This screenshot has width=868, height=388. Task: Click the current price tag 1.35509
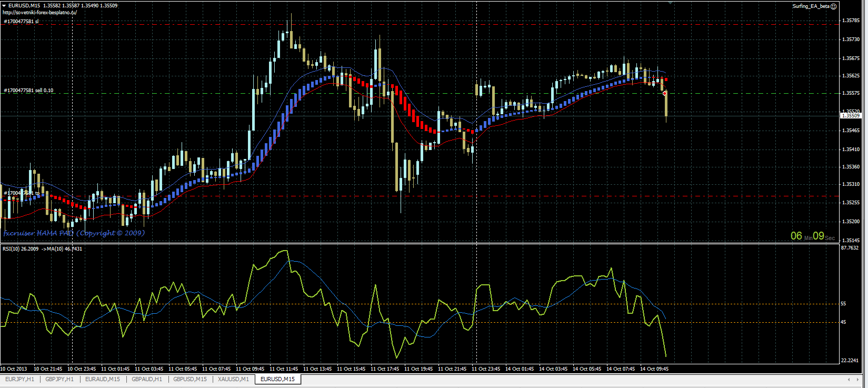[851, 115]
